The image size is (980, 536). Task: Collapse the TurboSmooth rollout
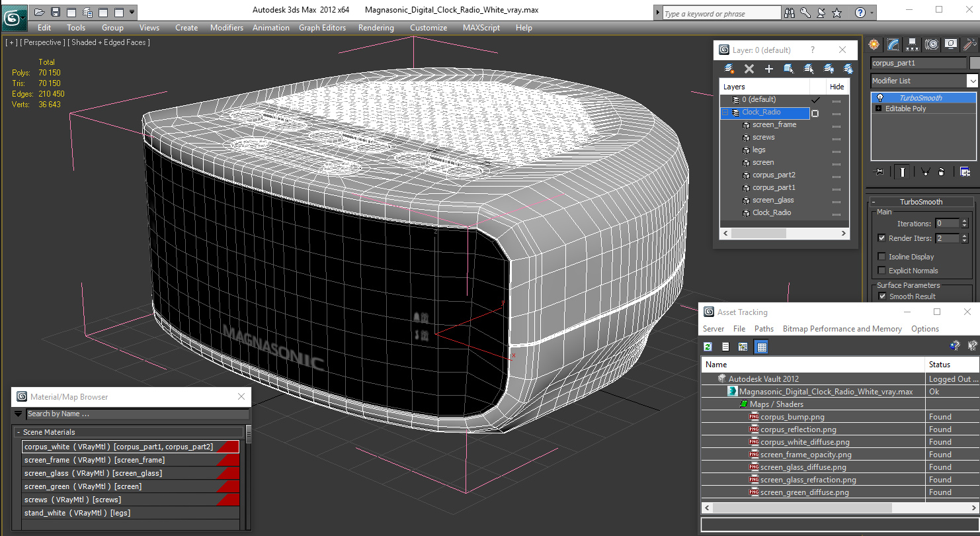pyautogui.click(x=873, y=202)
